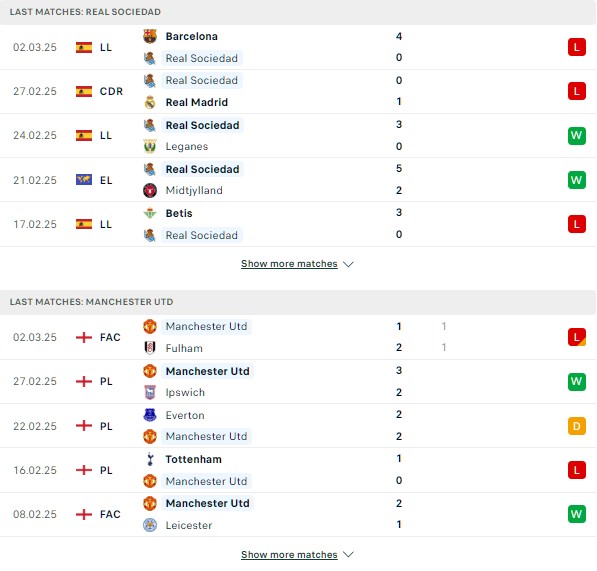
Task: Open the Tottenham team link
Action: coord(193,459)
